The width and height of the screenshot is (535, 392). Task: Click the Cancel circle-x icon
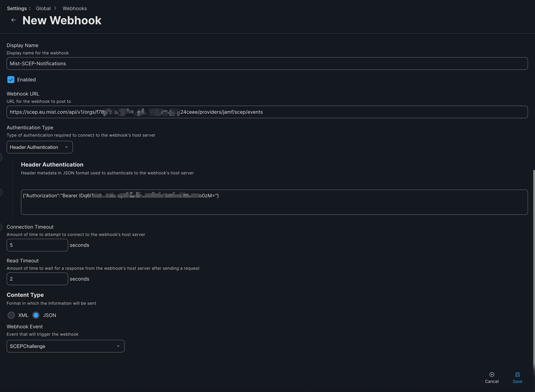(492, 374)
